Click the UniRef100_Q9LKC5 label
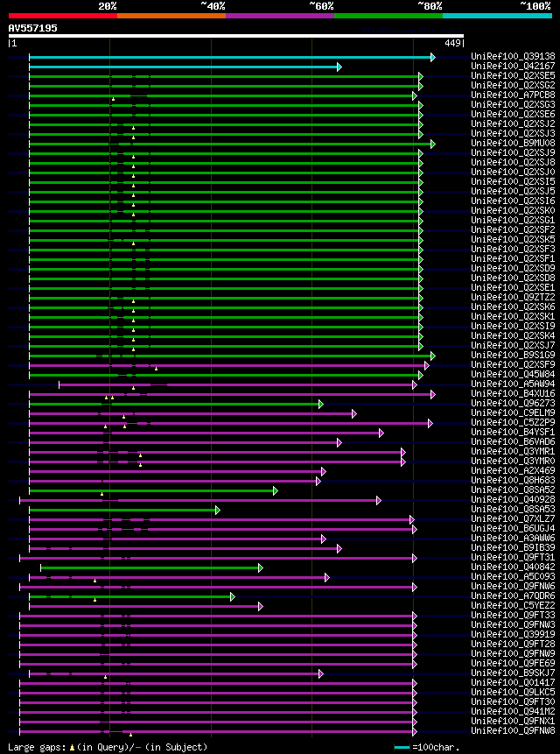The image size is (560, 754). tap(513, 692)
